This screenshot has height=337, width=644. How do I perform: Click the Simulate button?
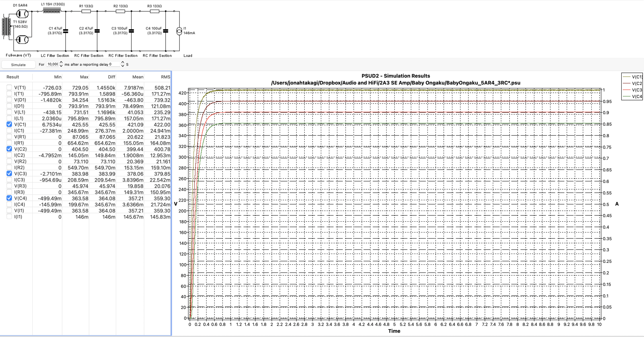tap(18, 65)
